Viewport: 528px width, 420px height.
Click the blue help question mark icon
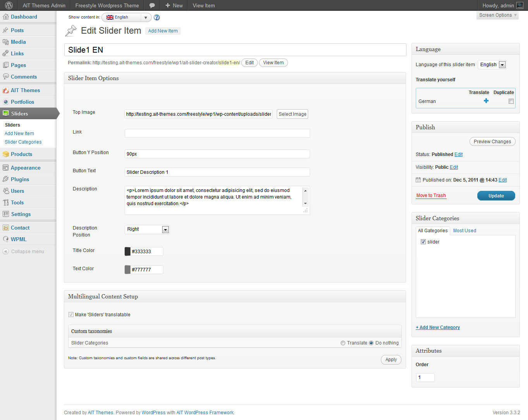pyautogui.click(x=157, y=17)
